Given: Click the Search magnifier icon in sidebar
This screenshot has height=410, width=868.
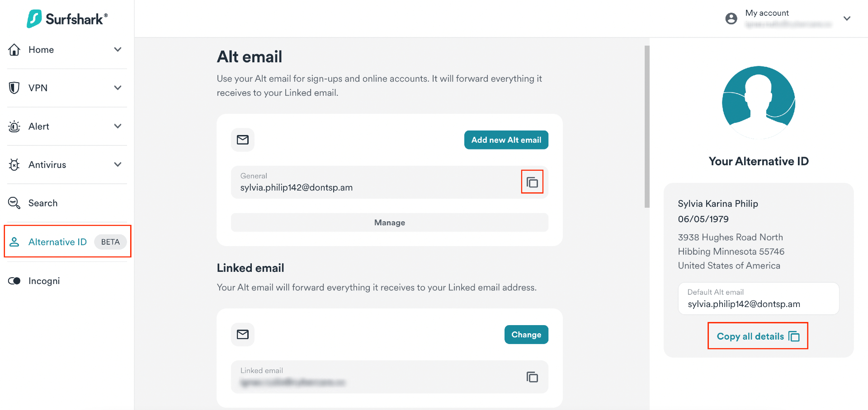Looking at the screenshot, I should 14,203.
